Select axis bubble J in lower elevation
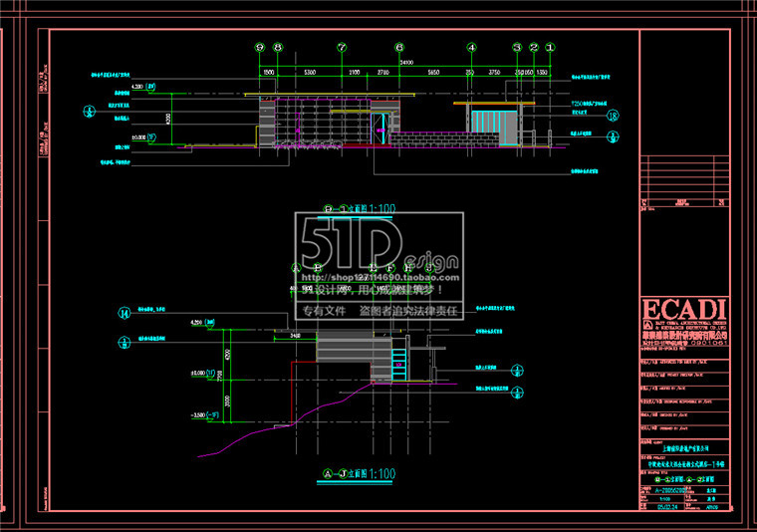Viewport: 757px width, 532px height. tap(429, 268)
